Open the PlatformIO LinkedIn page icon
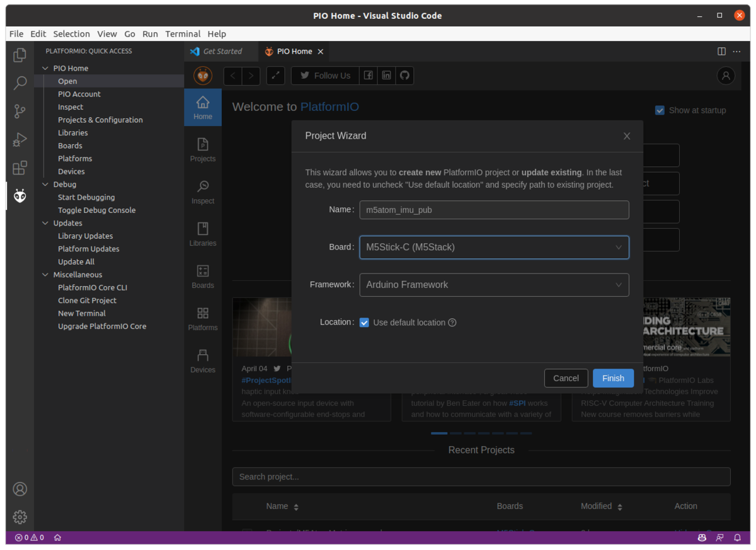This screenshot has width=756, height=550. point(386,76)
